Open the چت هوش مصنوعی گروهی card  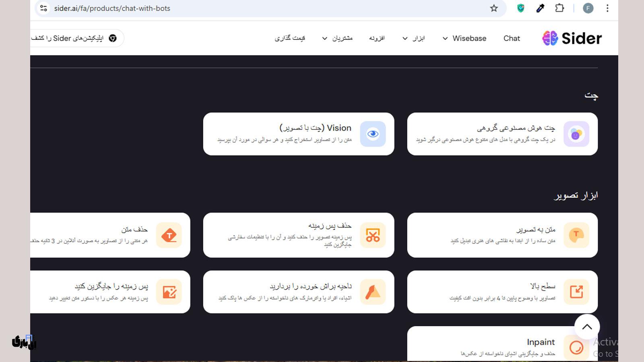tap(502, 134)
